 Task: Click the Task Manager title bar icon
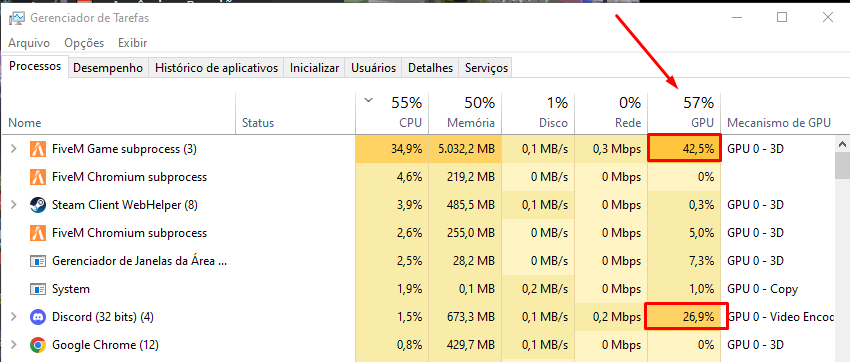[x=16, y=18]
